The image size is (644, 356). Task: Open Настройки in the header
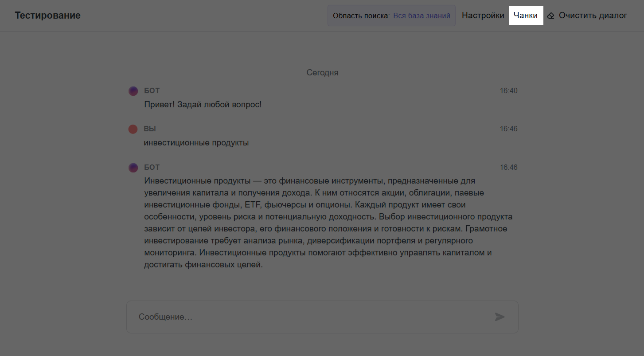(483, 16)
